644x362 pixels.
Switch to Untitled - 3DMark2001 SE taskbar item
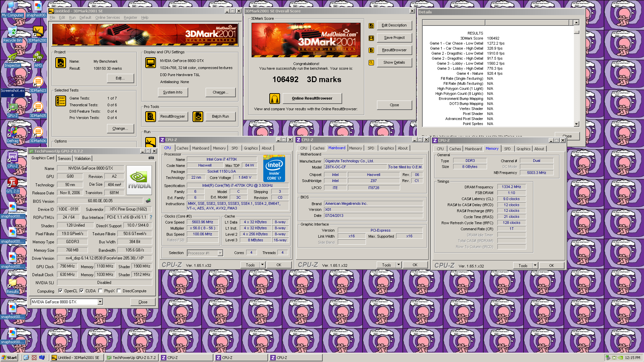click(x=76, y=358)
